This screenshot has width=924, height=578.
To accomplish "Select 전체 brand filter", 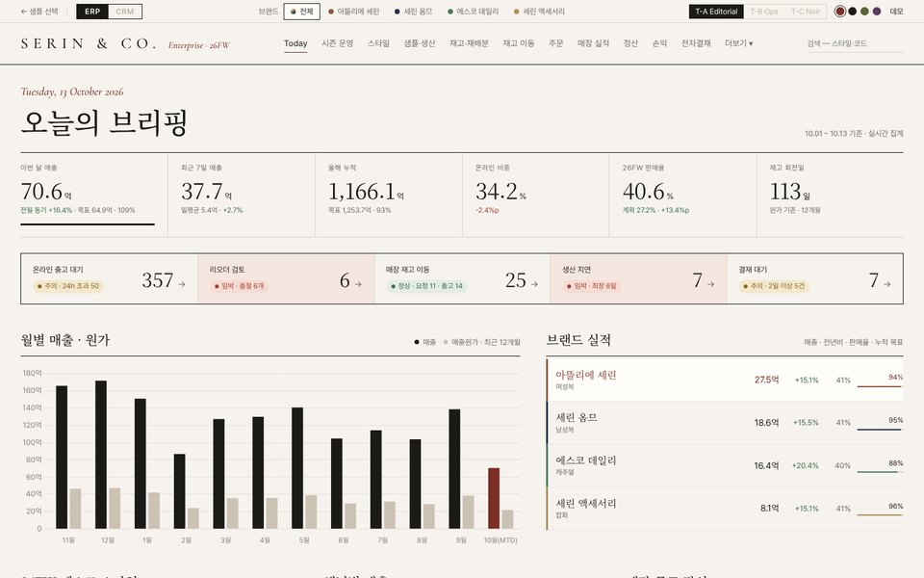I will (x=301, y=12).
